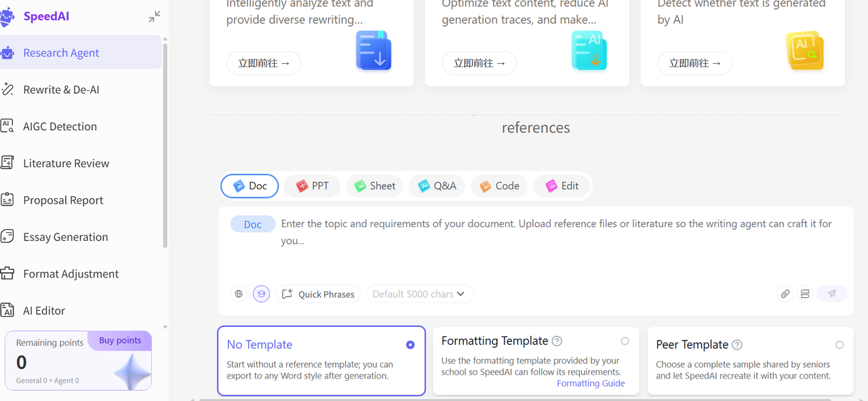Click the paper plane send button

(832, 294)
